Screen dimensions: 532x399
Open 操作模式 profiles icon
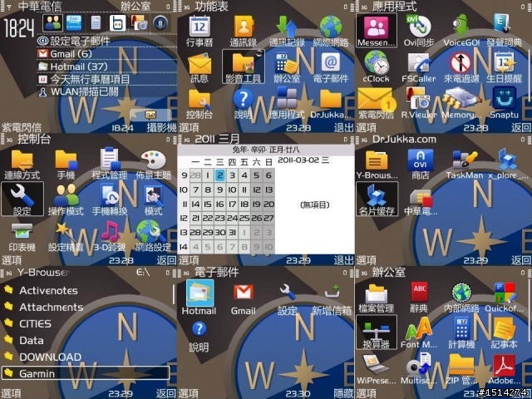[x=66, y=195]
